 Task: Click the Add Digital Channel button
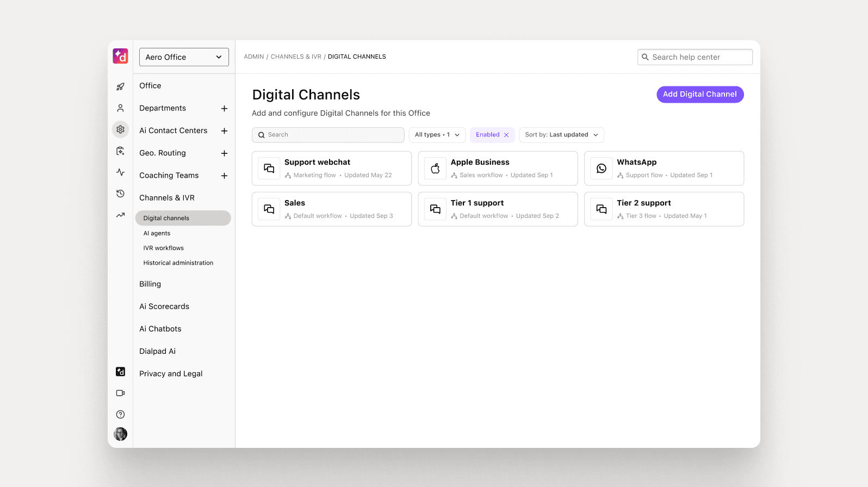click(699, 94)
